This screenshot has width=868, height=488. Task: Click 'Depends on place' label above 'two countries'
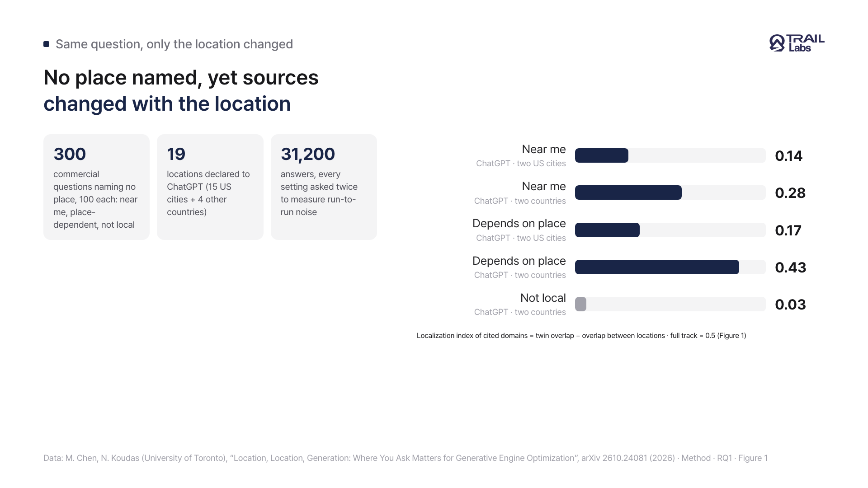519,261
